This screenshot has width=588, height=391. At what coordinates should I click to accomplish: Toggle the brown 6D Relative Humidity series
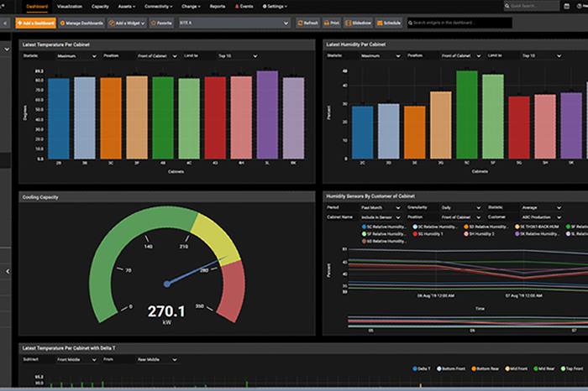click(384, 241)
